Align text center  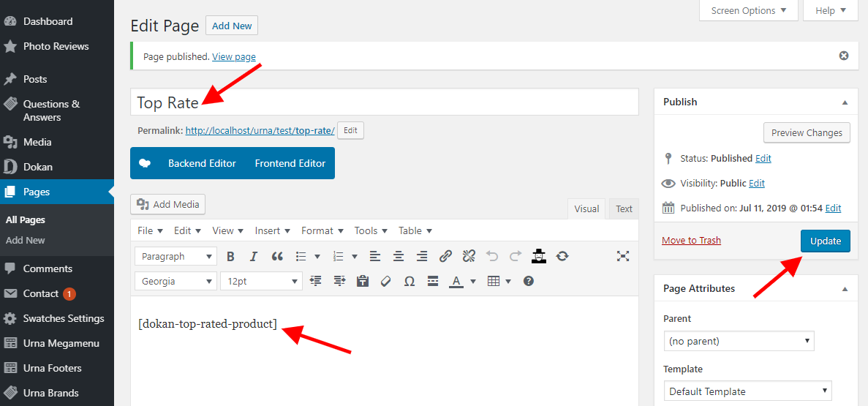point(399,257)
